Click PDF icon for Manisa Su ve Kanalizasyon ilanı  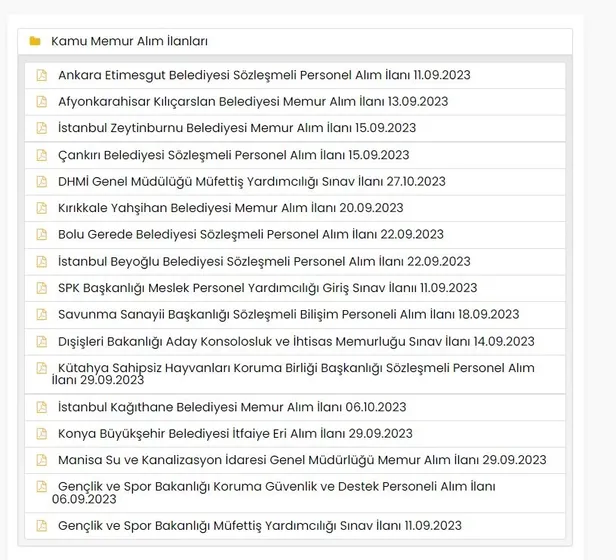click(x=42, y=460)
